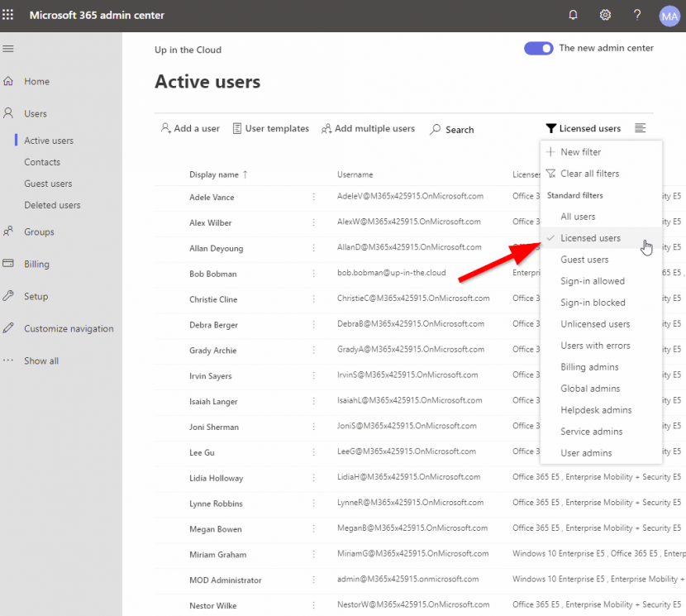Click the Licensed users filter funnel icon
The image size is (686, 616).
[551, 128]
